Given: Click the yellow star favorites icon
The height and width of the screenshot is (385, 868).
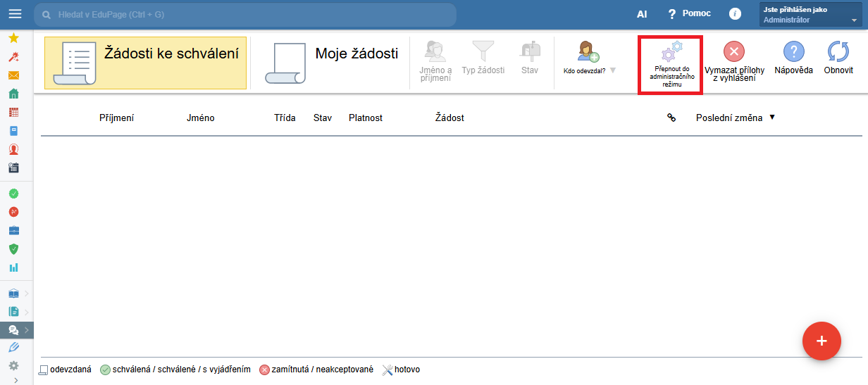Looking at the screenshot, I should (13, 38).
